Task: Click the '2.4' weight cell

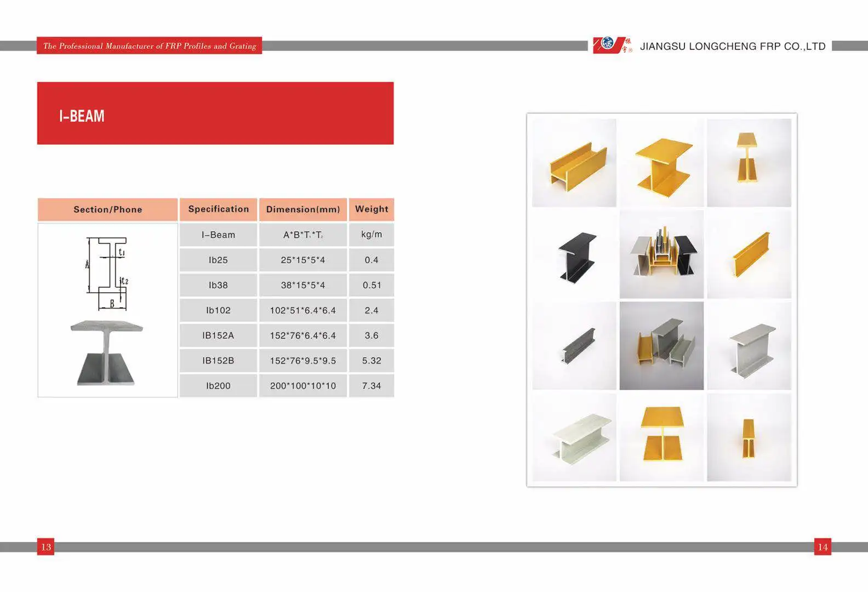Action: [372, 310]
